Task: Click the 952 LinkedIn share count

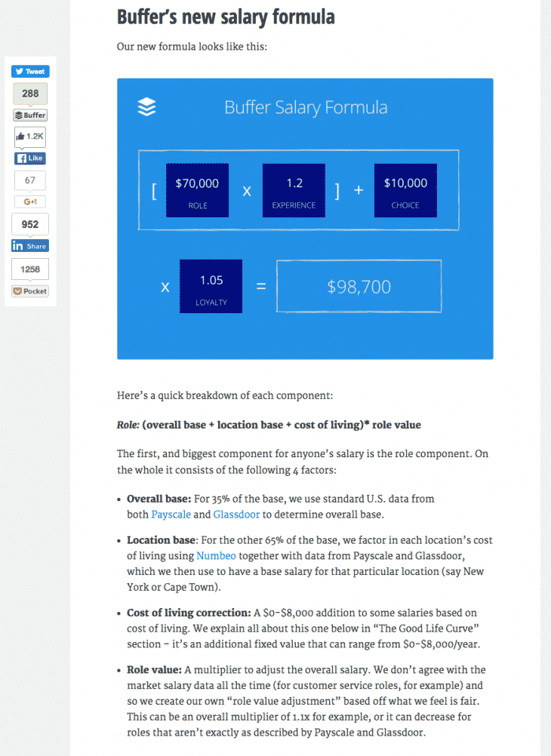Action: coord(30,224)
